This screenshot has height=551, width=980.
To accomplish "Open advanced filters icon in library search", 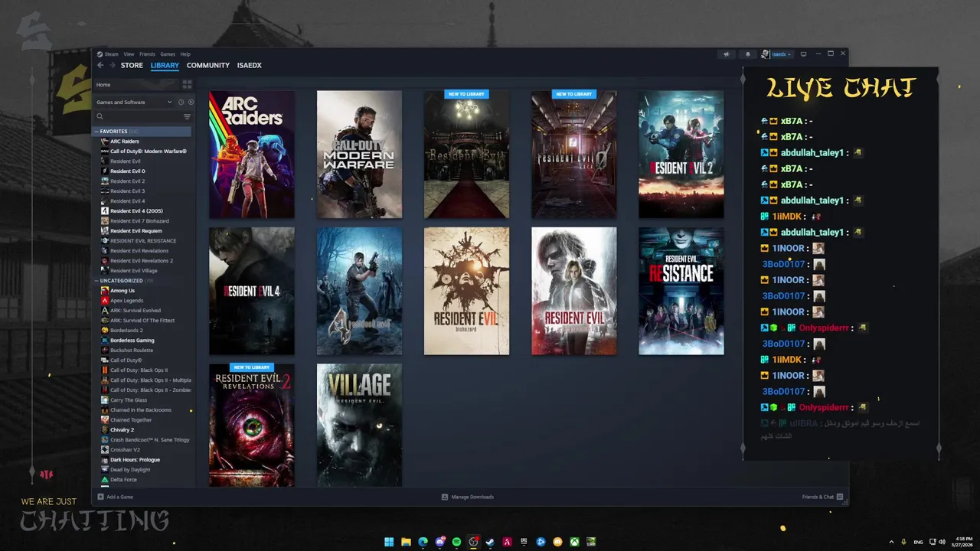I will pyautogui.click(x=187, y=116).
